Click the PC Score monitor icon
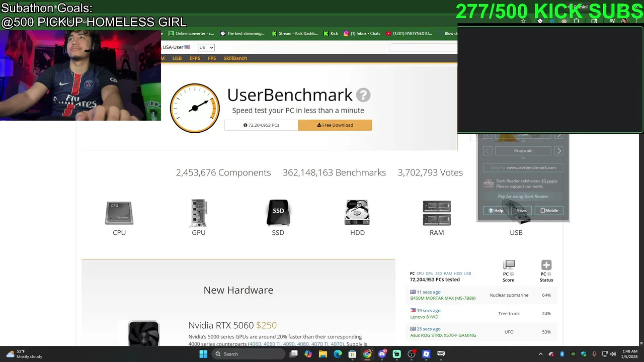Image resolution: width=644 pixels, height=362 pixels. [509, 265]
